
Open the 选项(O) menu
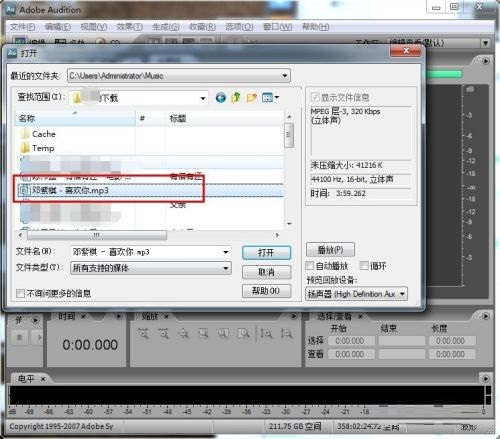[x=239, y=27]
